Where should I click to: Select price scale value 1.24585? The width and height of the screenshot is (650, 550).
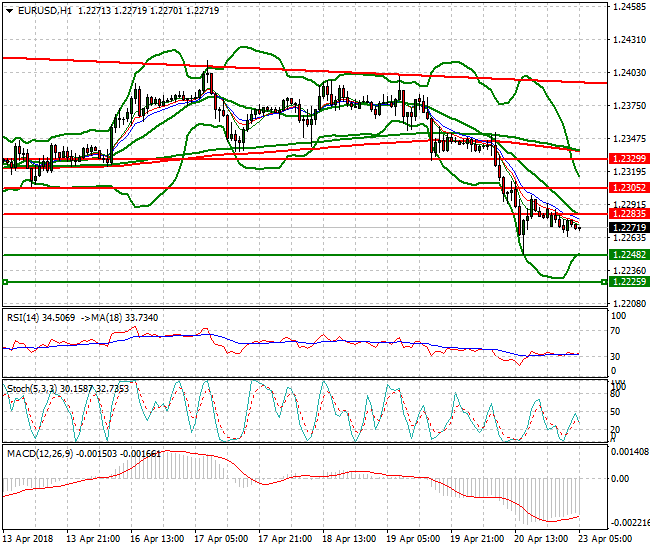coord(629,7)
